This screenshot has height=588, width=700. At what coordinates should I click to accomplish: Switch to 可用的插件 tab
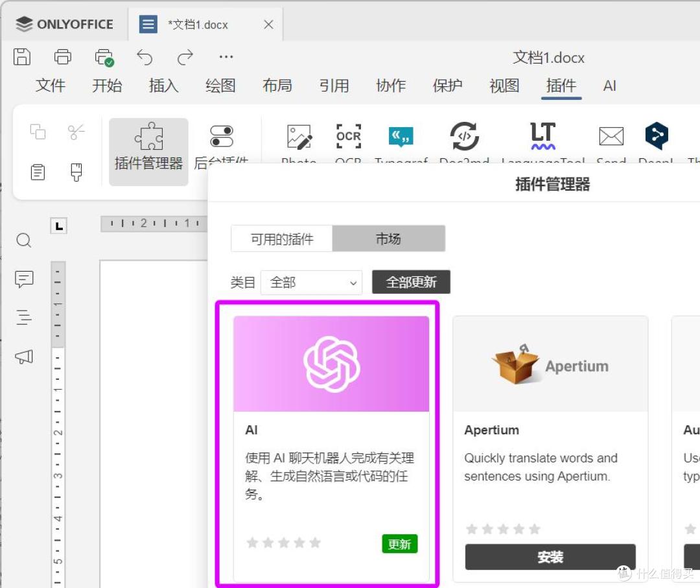click(282, 239)
